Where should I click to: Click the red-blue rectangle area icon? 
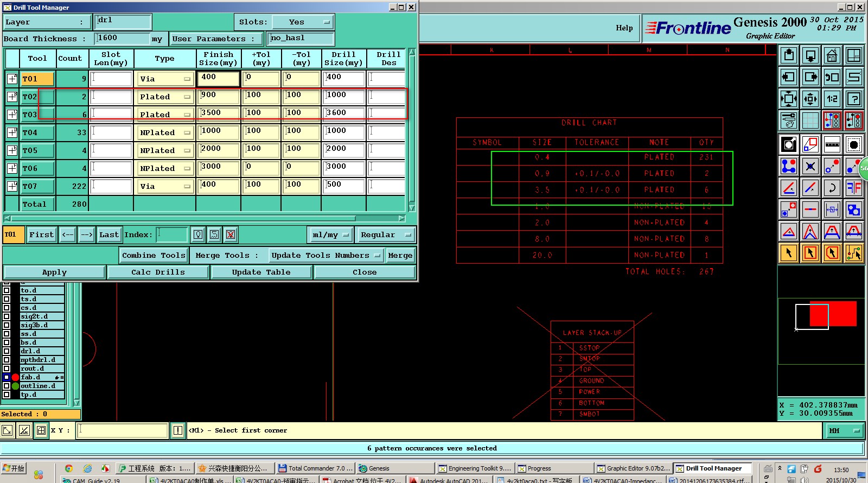(810, 144)
